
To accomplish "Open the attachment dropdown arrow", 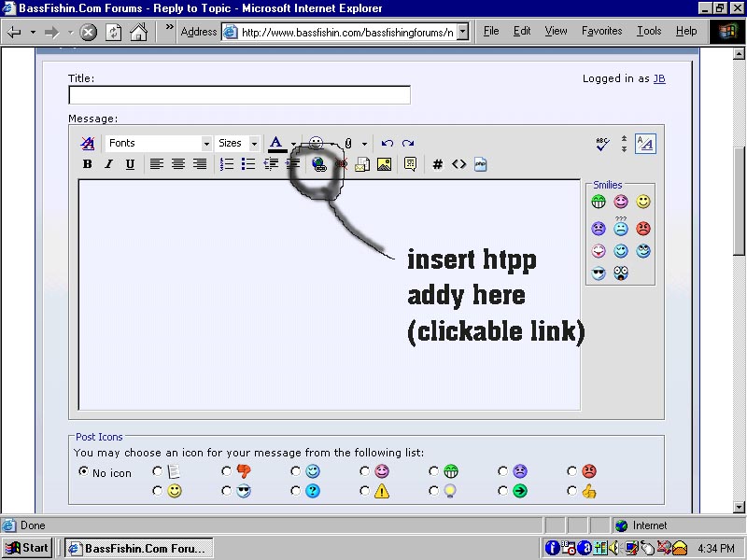I will click(x=364, y=144).
